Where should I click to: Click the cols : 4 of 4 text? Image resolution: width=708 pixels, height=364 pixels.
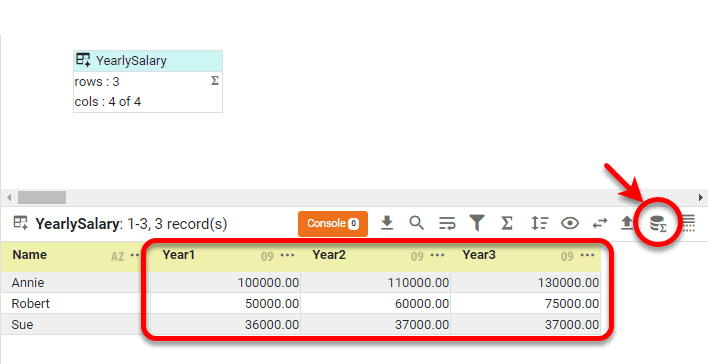click(x=108, y=102)
